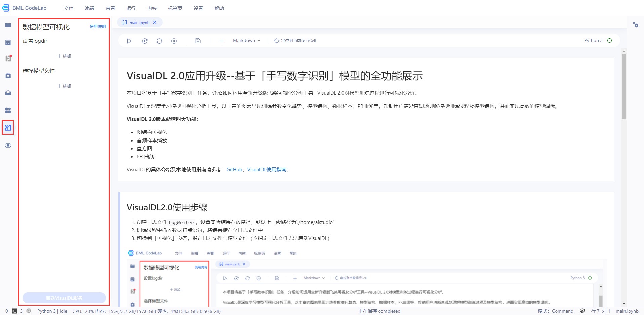Open the 设置 menu
644x315 pixels.
[198, 8]
